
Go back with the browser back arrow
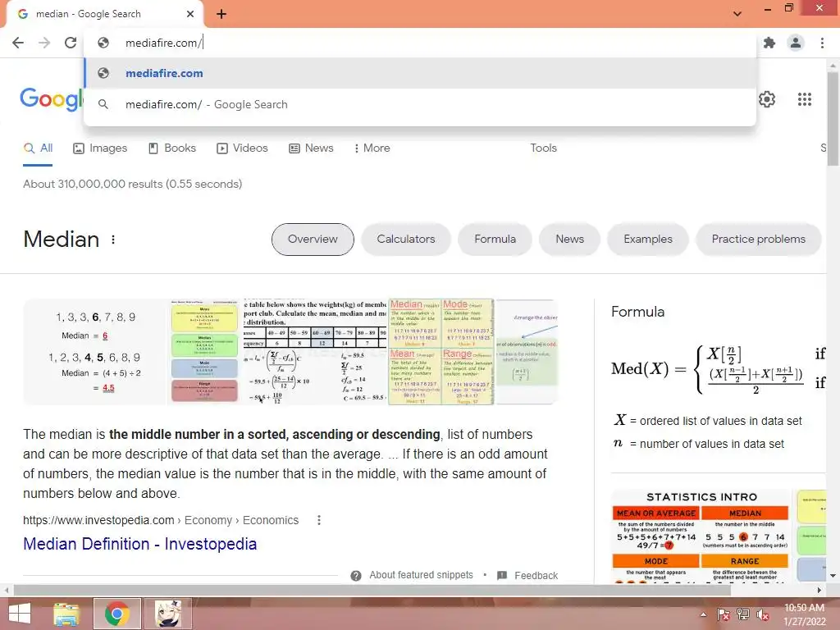click(18, 43)
